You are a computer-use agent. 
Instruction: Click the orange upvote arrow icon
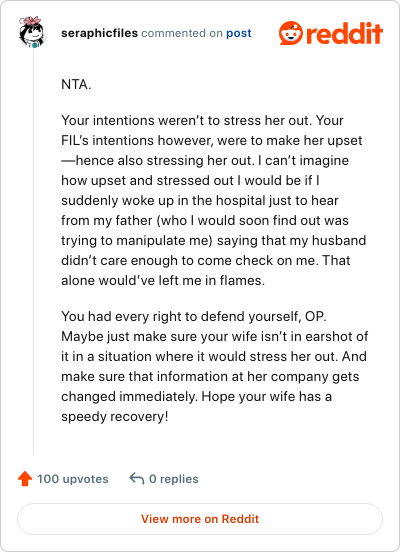click(x=25, y=479)
